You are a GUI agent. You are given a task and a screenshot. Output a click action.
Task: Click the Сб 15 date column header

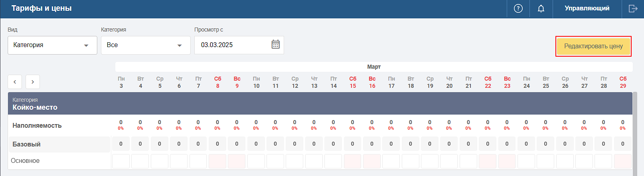coord(353,82)
